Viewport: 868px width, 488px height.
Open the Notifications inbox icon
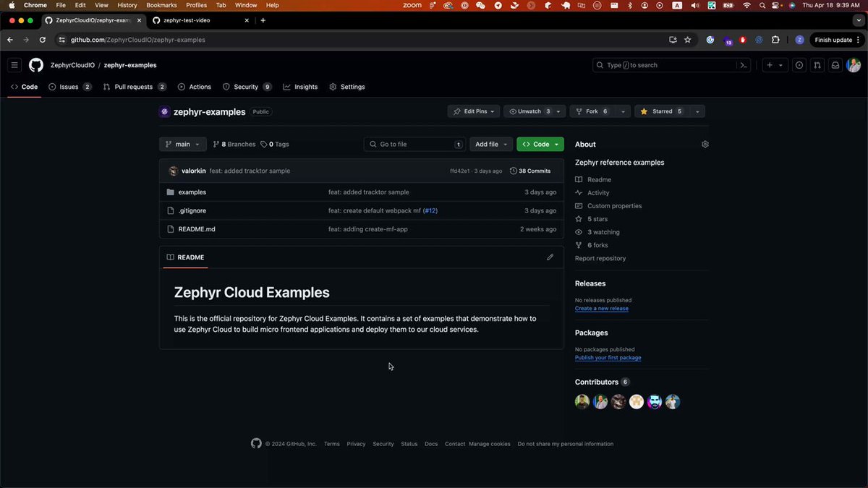[835, 65]
